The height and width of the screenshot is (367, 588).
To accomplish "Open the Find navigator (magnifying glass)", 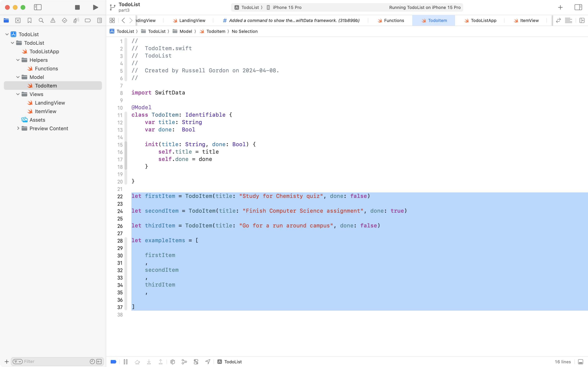I will click(41, 20).
